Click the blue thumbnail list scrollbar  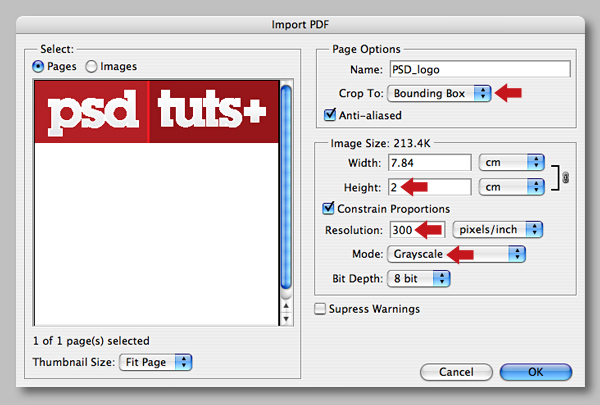pos(286,188)
